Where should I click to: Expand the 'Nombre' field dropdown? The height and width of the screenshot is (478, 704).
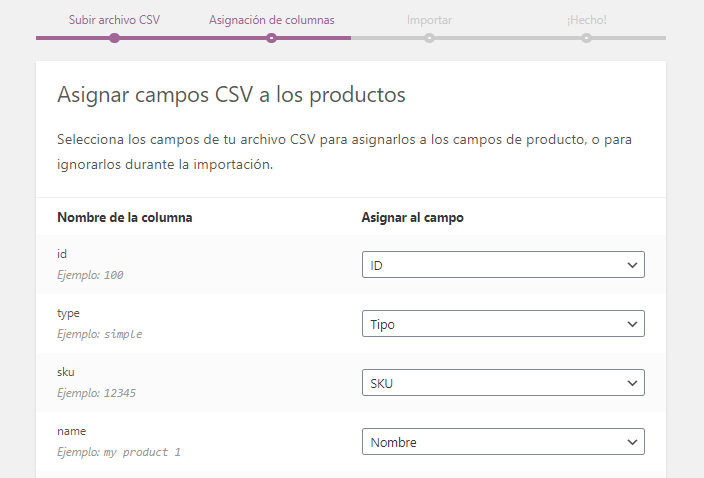(x=502, y=442)
